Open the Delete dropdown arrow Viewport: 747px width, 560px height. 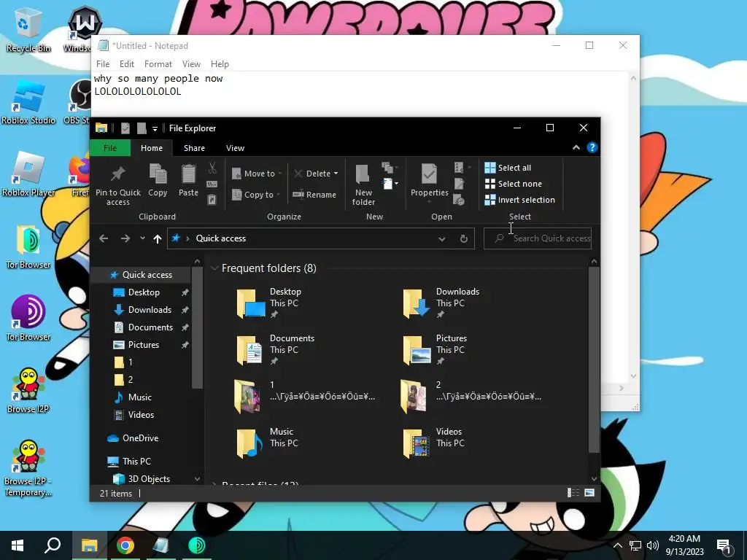(x=336, y=174)
